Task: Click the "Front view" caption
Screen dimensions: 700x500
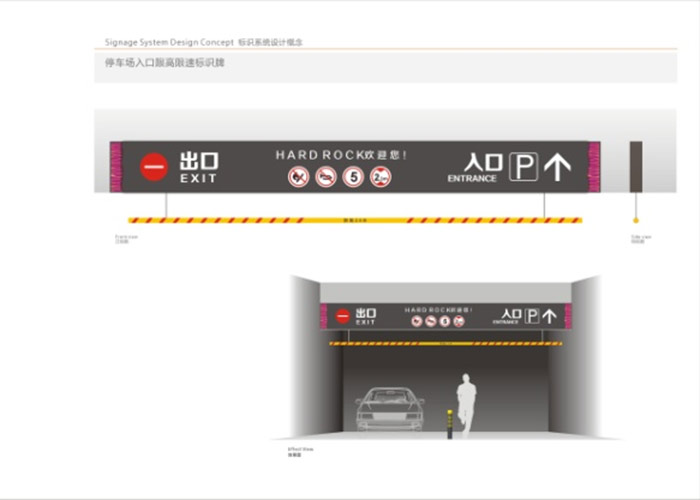Action: (x=126, y=237)
